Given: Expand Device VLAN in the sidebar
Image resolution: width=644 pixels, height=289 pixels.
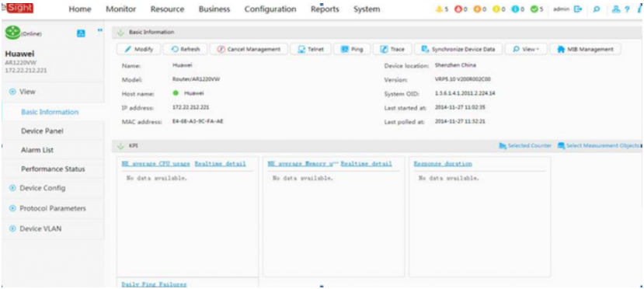Looking at the screenshot, I should 12,228.
